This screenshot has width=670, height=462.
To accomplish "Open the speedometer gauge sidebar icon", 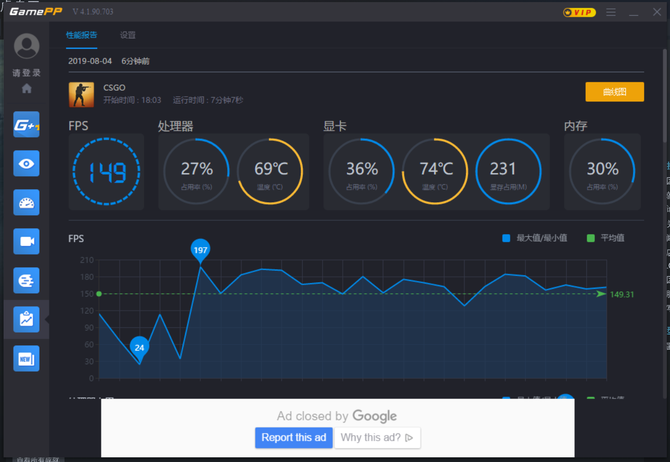I will (26, 203).
